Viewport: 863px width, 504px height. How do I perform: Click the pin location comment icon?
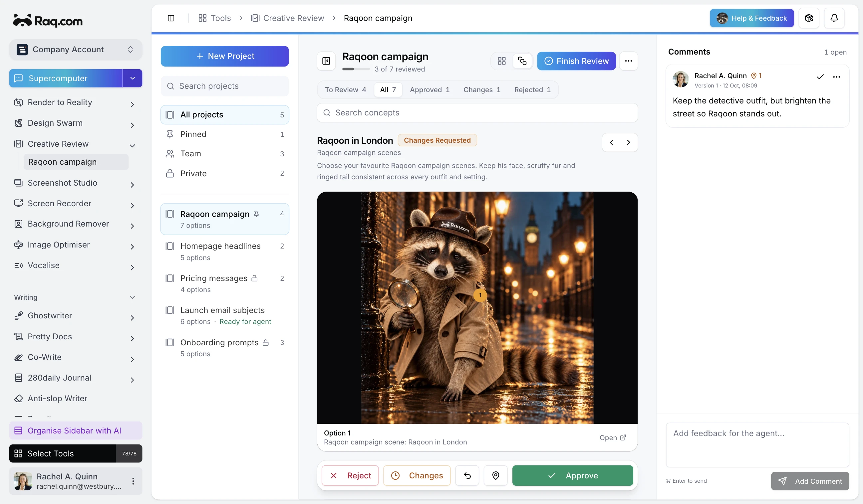pyautogui.click(x=495, y=475)
